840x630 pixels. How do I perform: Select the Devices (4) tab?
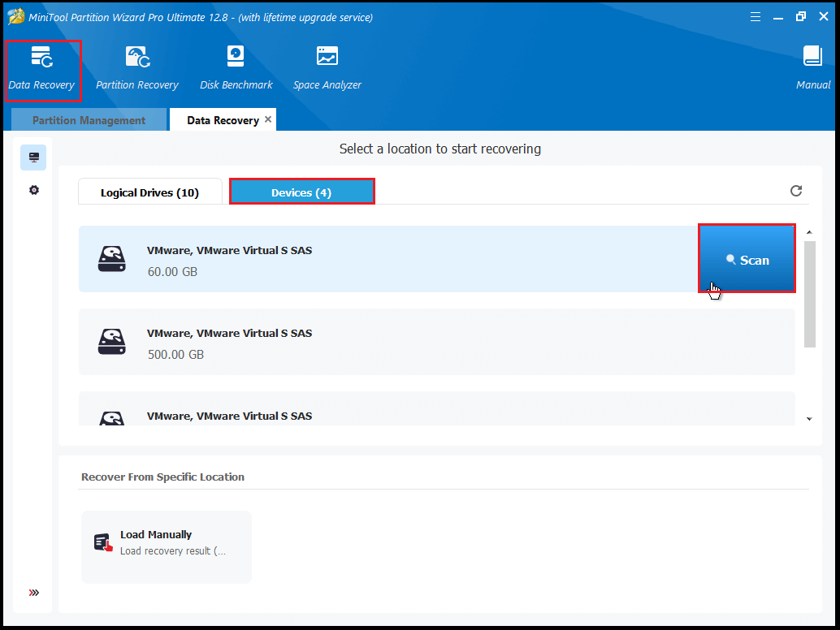[301, 192]
